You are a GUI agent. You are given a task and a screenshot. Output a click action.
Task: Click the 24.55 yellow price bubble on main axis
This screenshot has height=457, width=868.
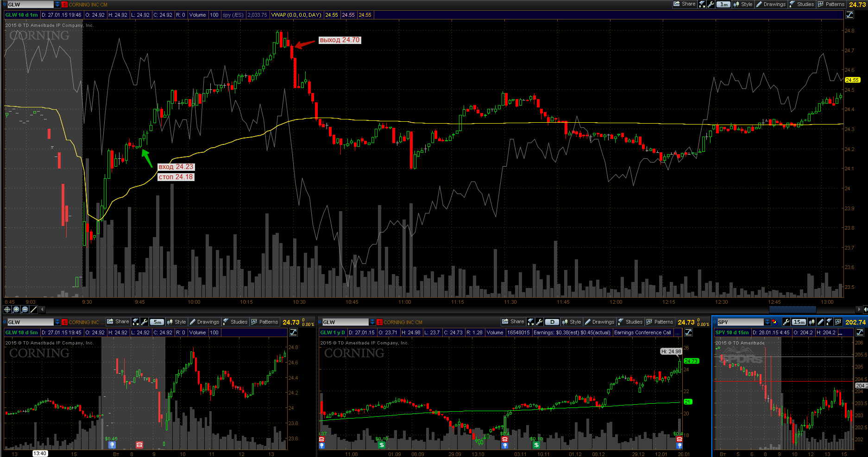coord(852,80)
